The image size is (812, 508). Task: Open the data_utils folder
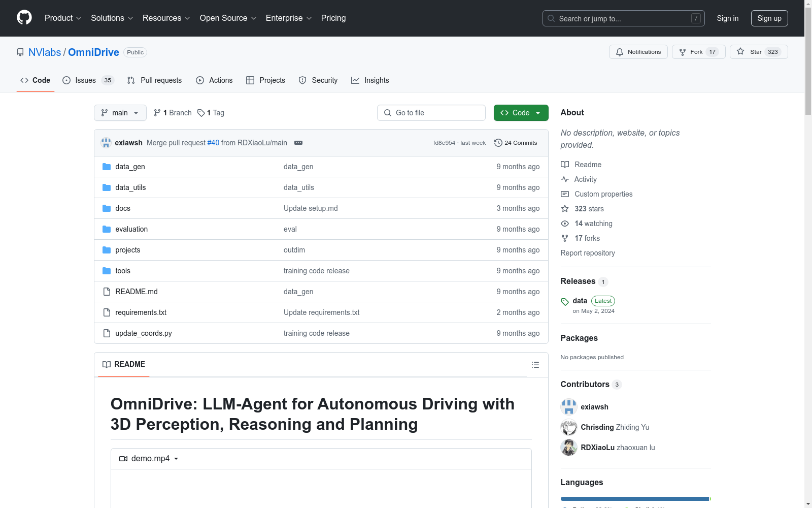click(130, 187)
